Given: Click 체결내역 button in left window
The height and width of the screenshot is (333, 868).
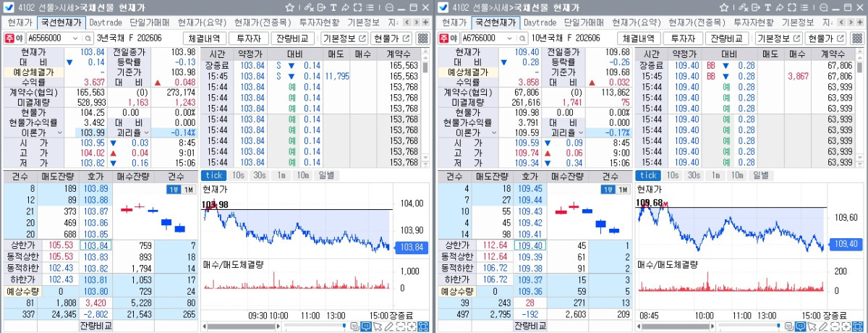Looking at the screenshot, I should pyautogui.click(x=205, y=38).
